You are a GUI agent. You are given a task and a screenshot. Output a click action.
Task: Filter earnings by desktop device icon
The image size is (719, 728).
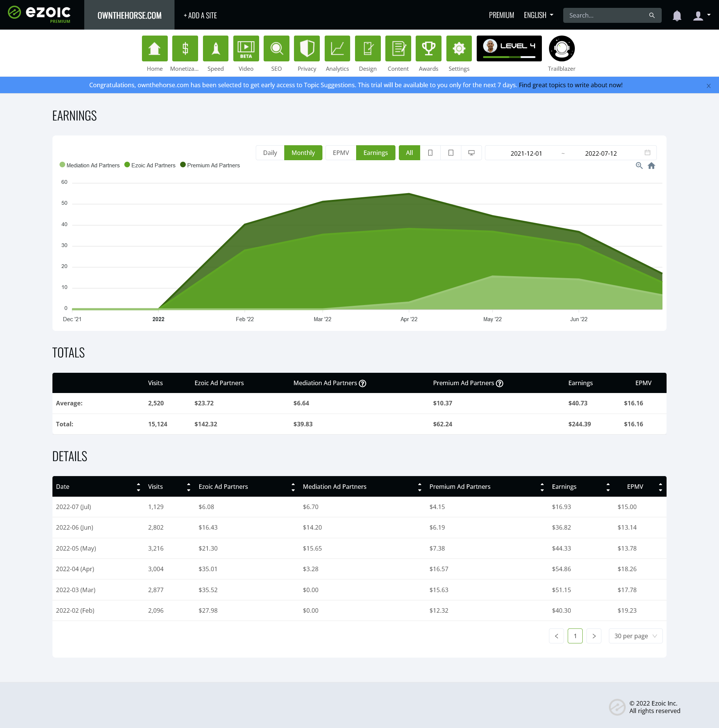(x=471, y=153)
